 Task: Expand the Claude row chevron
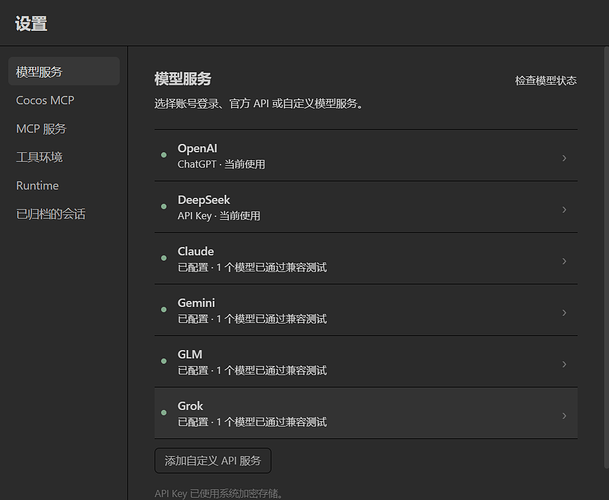(x=564, y=261)
